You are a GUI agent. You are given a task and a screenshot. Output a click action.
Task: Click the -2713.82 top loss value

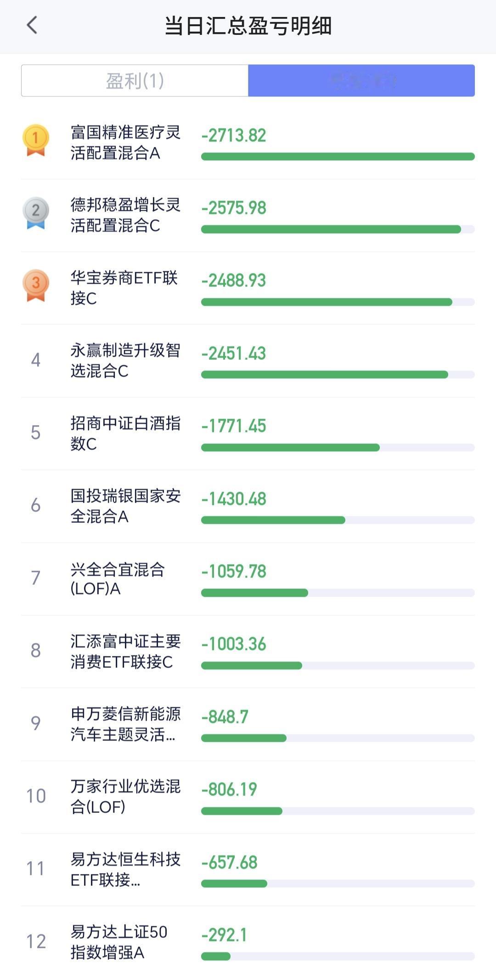point(234,135)
